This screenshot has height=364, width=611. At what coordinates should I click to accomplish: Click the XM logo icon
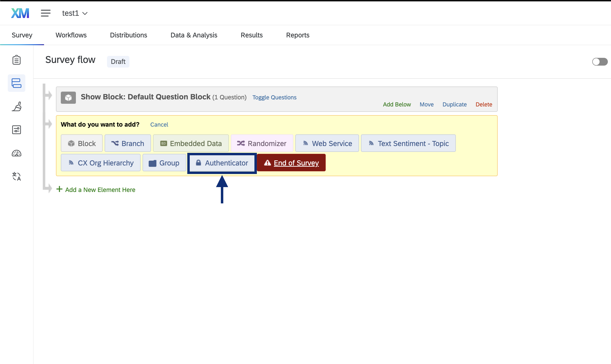[x=20, y=13]
